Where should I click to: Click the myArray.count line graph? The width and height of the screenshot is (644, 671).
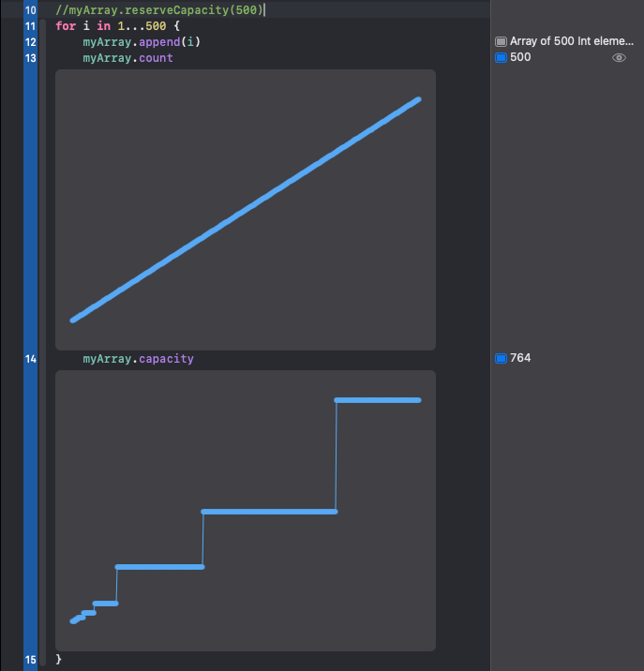246,210
